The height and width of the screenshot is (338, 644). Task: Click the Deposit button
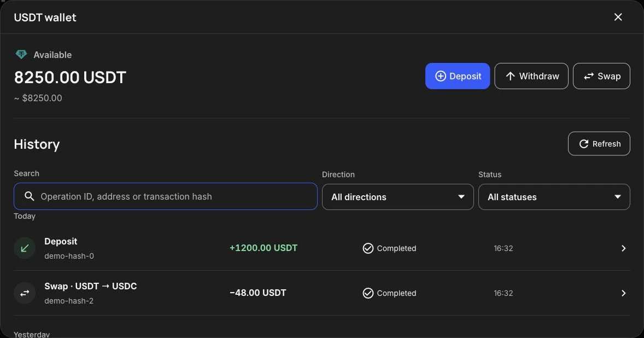pyautogui.click(x=458, y=76)
